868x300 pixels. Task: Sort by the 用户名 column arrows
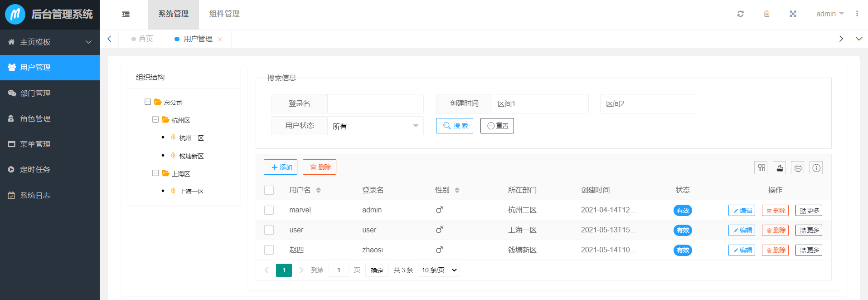(x=318, y=190)
